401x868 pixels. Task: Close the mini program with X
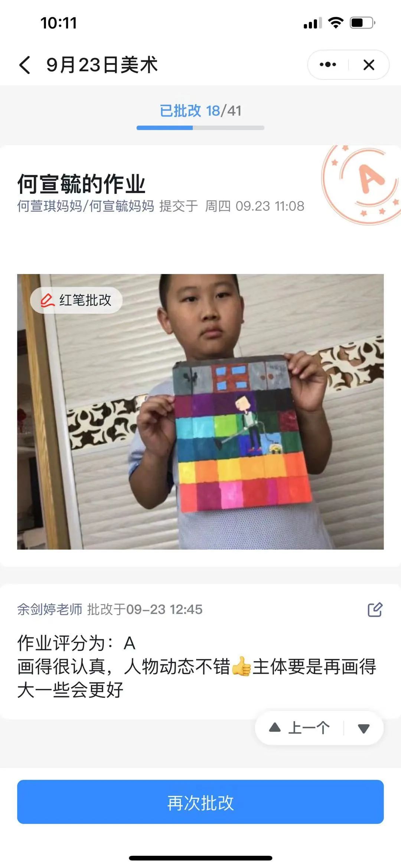point(369,65)
